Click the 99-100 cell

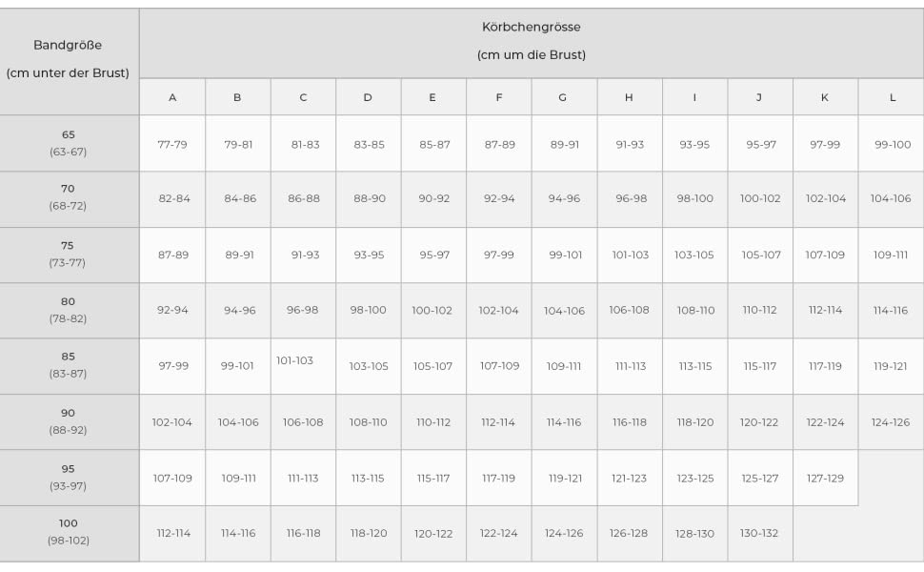[892, 144]
